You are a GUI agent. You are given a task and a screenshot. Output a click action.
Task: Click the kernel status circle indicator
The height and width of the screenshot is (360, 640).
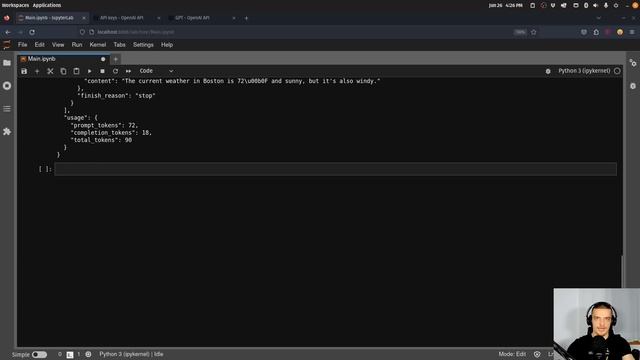[x=617, y=71]
